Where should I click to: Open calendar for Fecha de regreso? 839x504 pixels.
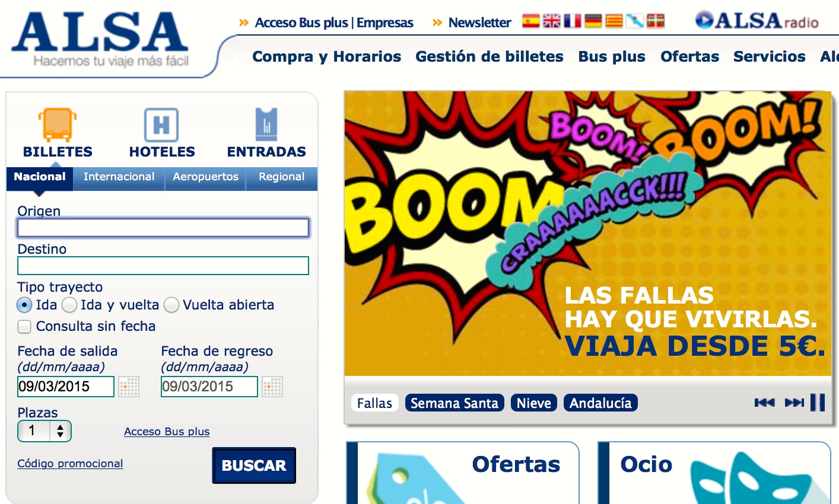pyautogui.click(x=272, y=387)
